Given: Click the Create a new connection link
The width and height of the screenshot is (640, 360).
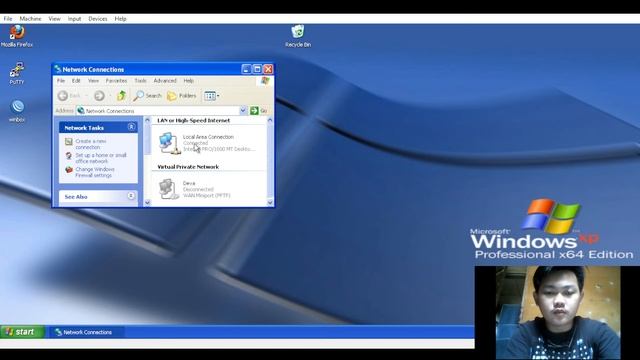Looking at the screenshot, I should point(91,144).
